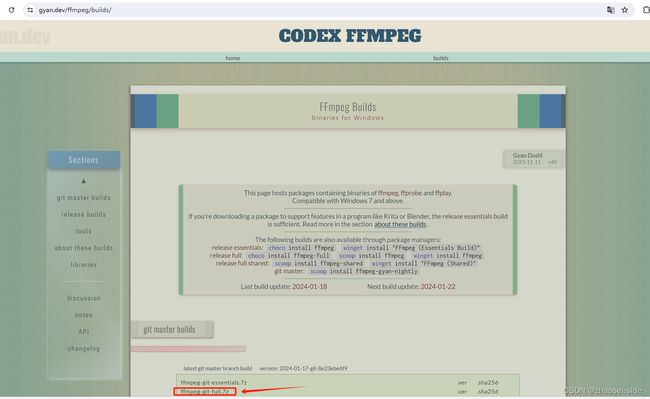Jump to release builds in sidebar
The width and height of the screenshot is (650, 399).
[84, 214]
